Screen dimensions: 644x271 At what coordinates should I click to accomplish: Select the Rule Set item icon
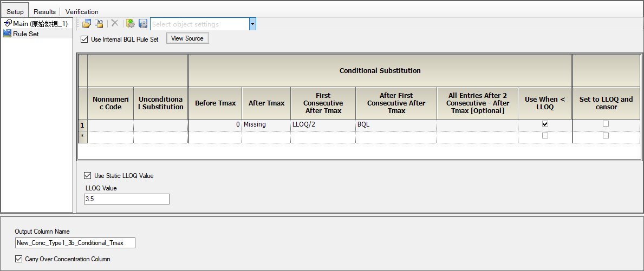(x=7, y=34)
